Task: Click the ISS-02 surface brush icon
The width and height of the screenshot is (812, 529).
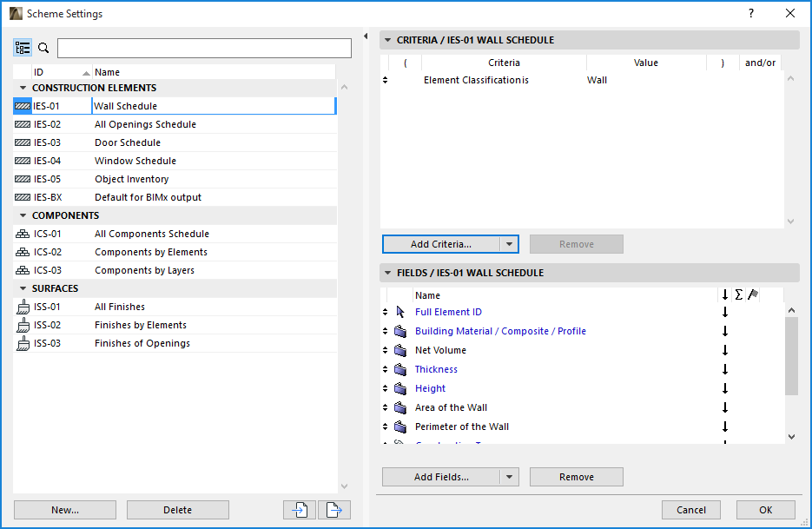Action: (x=23, y=325)
